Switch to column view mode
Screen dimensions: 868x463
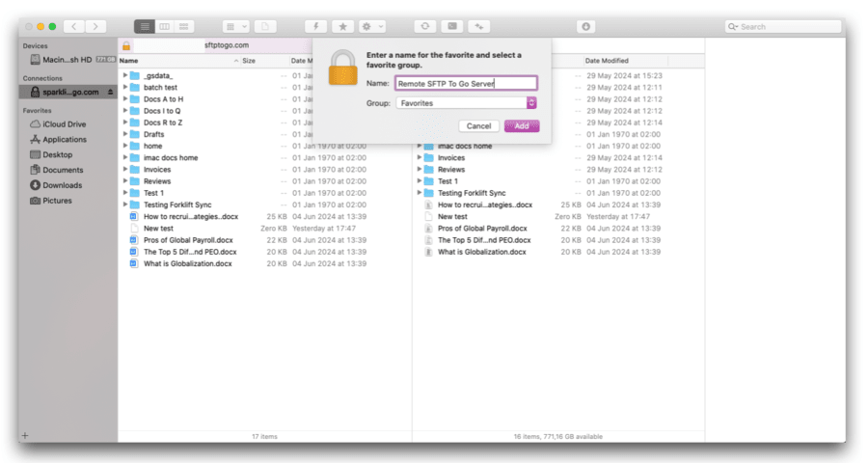pyautogui.click(x=164, y=26)
